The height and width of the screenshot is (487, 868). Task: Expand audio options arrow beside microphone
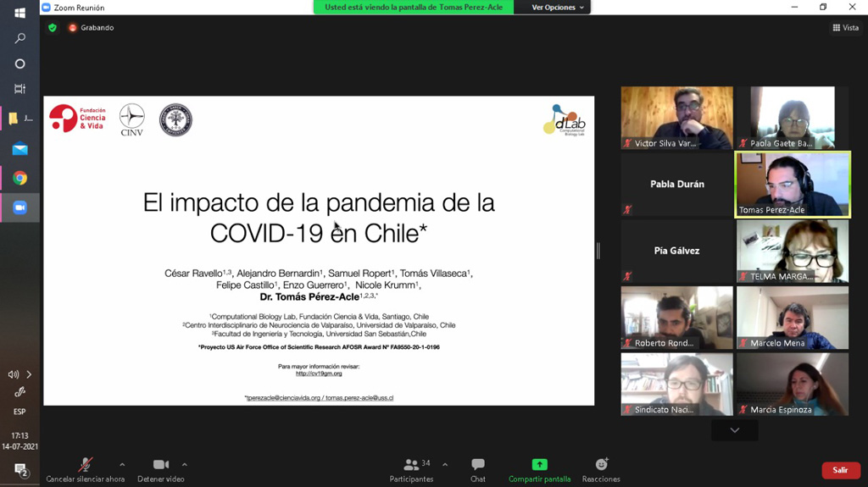click(x=122, y=464)
